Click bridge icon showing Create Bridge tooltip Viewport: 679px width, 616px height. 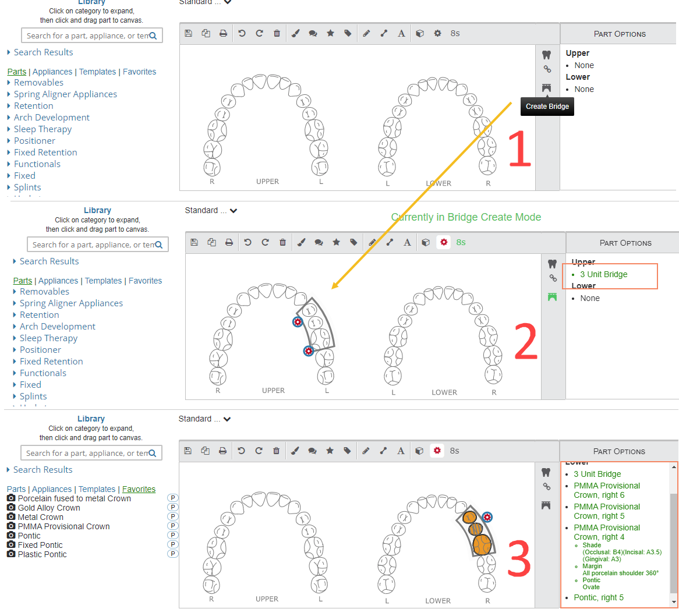[x=546, y=88]
